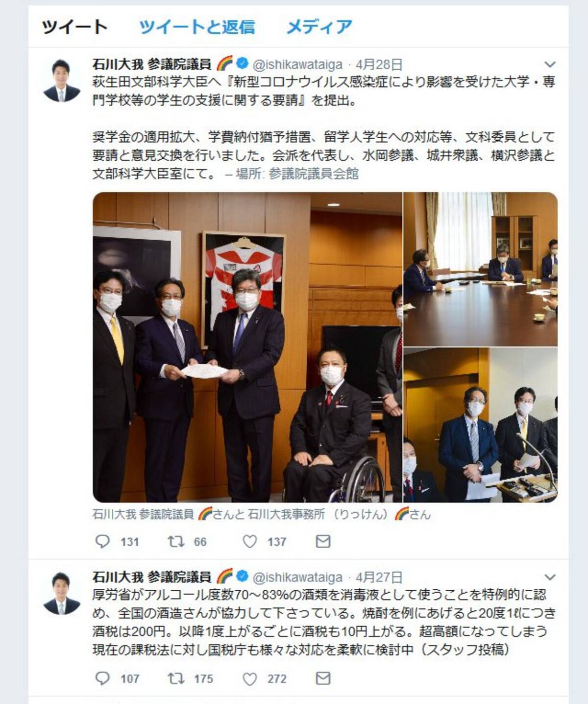
Task: Open the top-right meeting table photo
Action: click(481, 269)
